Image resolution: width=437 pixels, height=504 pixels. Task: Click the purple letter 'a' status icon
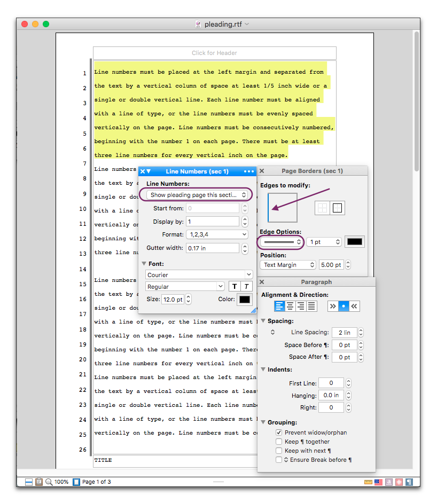click(389, 482)
